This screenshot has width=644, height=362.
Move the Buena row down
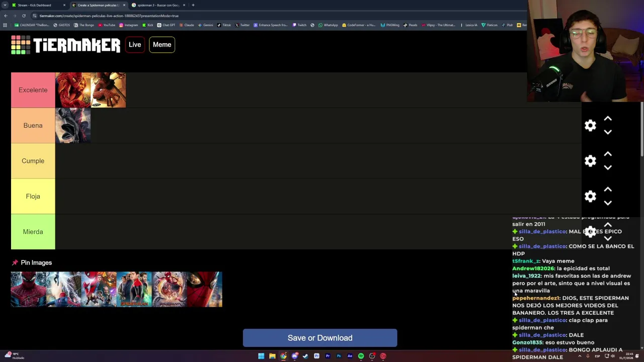click(x=608, y=132)
